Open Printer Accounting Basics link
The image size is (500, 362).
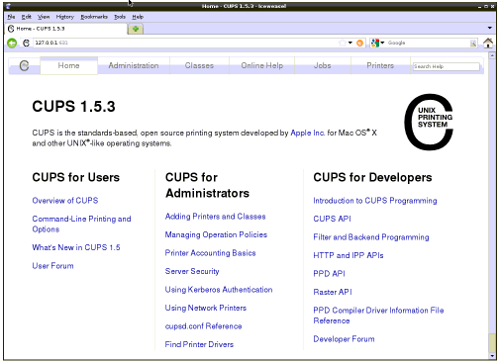click(210, 253)
